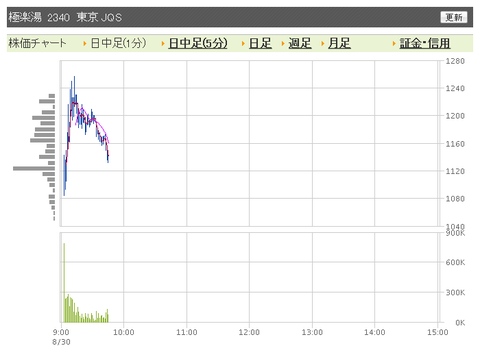Click orange arrow before 月足
The height and width of the screenshot is (361, 480).
point(323,44)
